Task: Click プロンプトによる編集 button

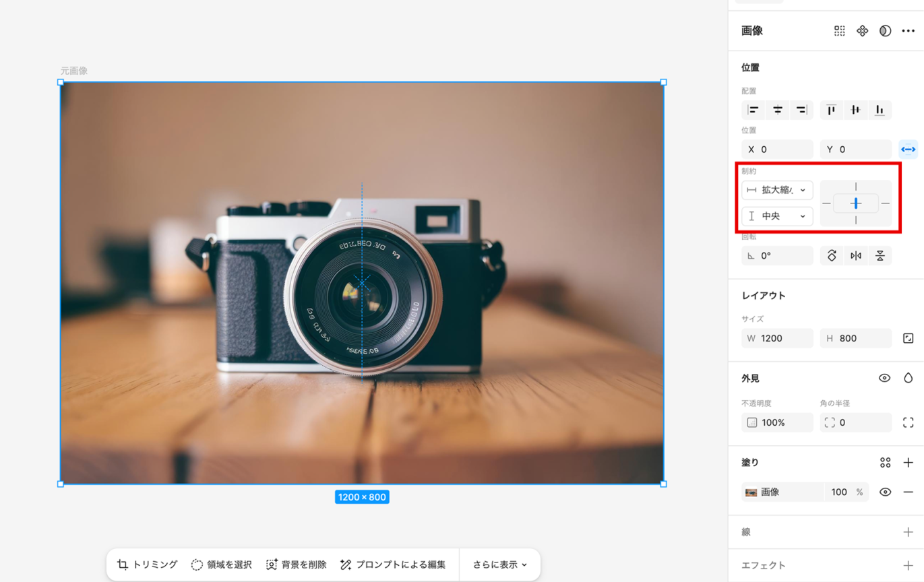Action: tap(393, 564)
